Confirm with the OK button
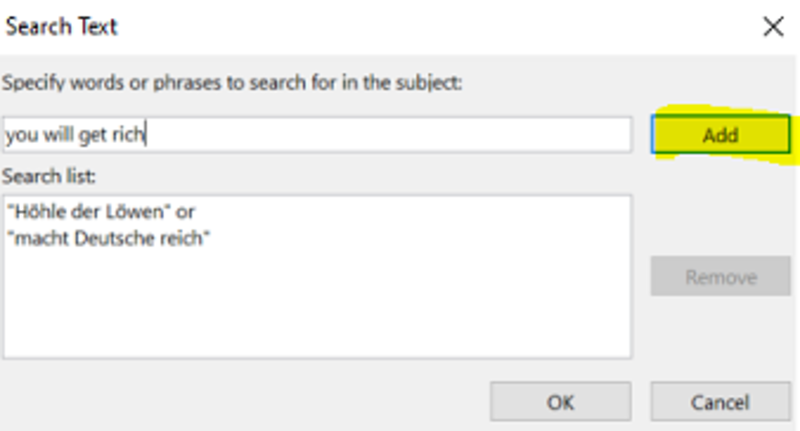 pyautogui.click(x=560, y=402)
